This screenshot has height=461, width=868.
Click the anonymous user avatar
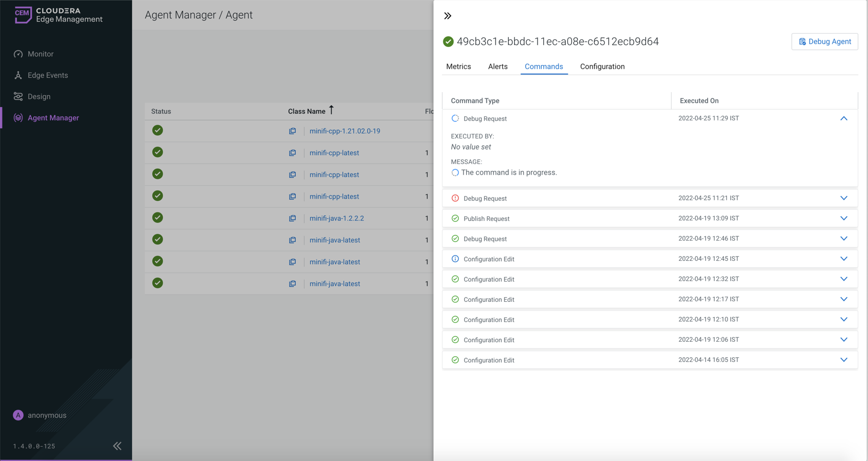(18, 415)
